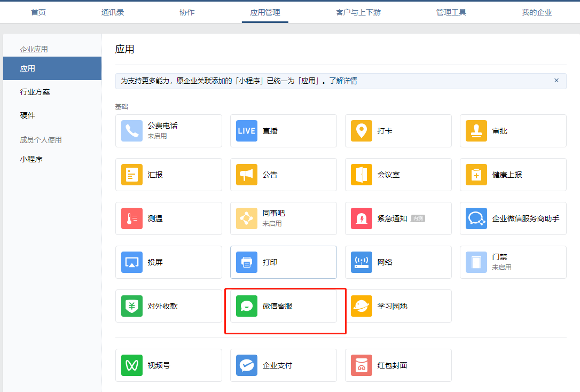Click the 红包封面 label
Image resolution: width=580 pixels, height=392 pixels.
[x=392, y=365]
